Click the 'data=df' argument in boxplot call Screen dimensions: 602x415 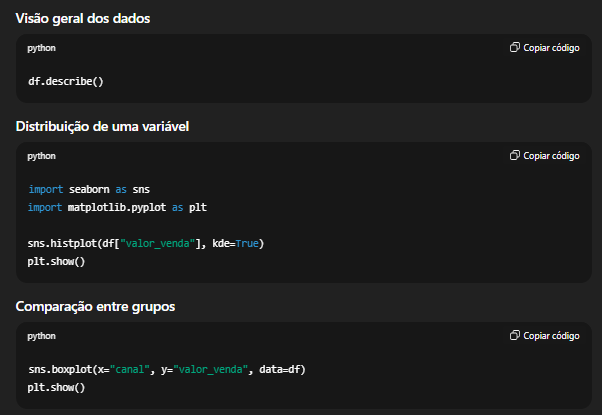(280, 369)
